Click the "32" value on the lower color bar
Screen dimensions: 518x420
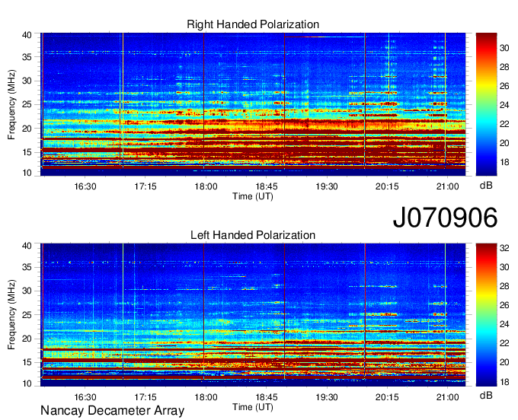pos(504,248)
